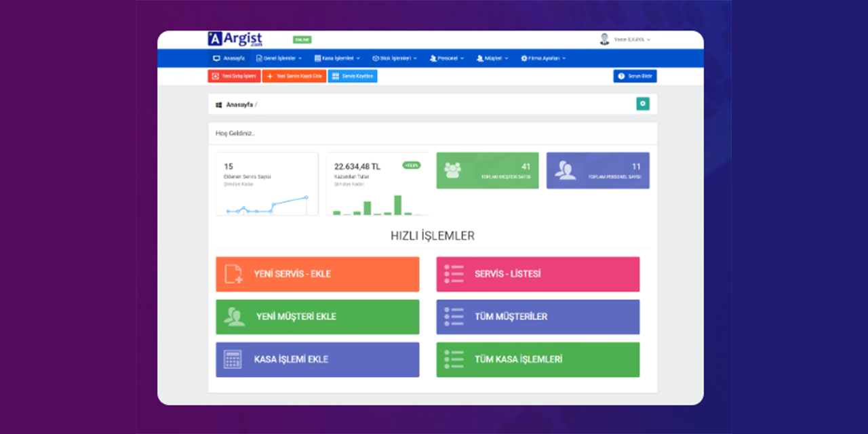868x434 pixels.
Task: Click the person icon inside Yeni Müşteri Ekle
Action: pos(234,317)
